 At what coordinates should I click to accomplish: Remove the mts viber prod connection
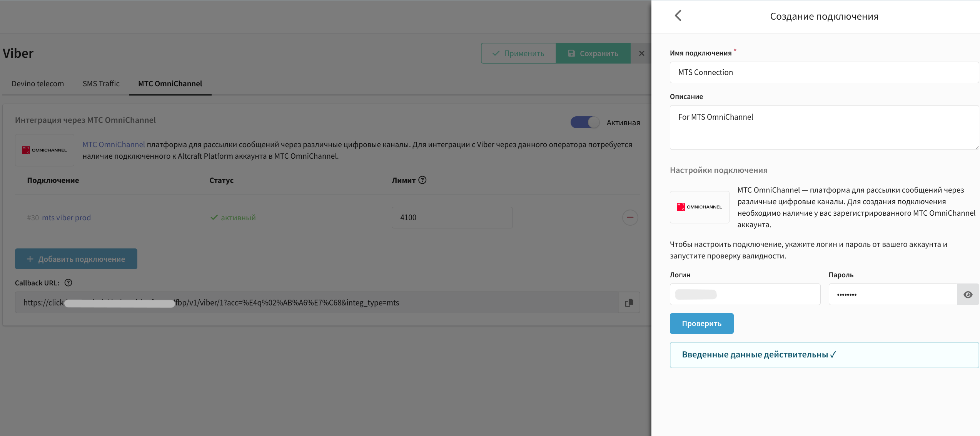tap(630, 218)
